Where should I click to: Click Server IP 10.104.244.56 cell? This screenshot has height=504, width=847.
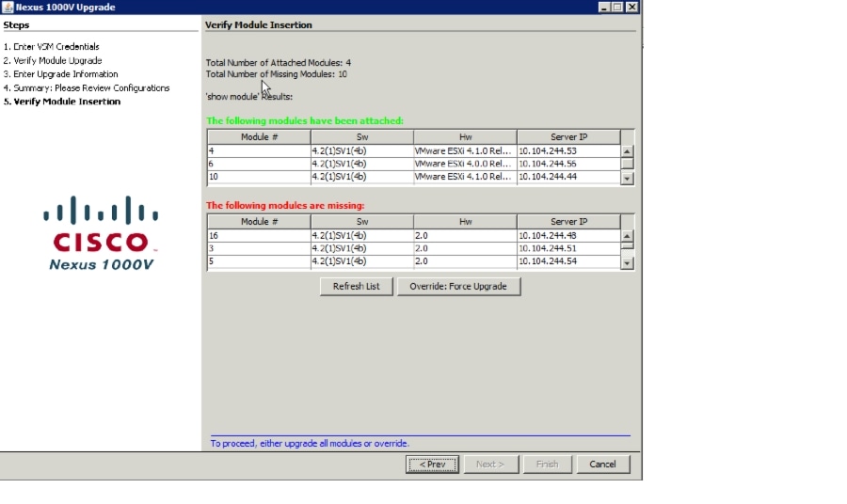[568, 164]
